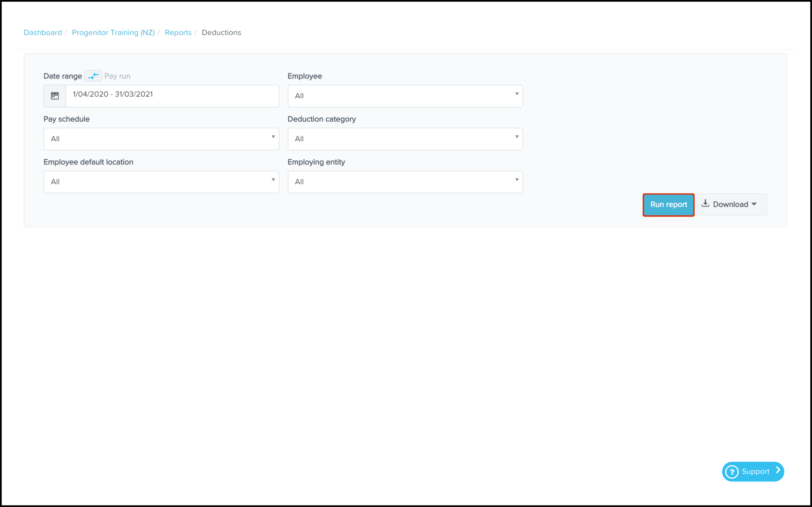
Task: Click the Download button text
Action: coord(730,205)
